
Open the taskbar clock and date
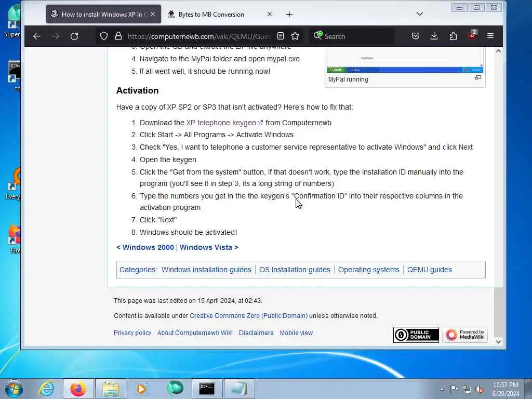506,389
